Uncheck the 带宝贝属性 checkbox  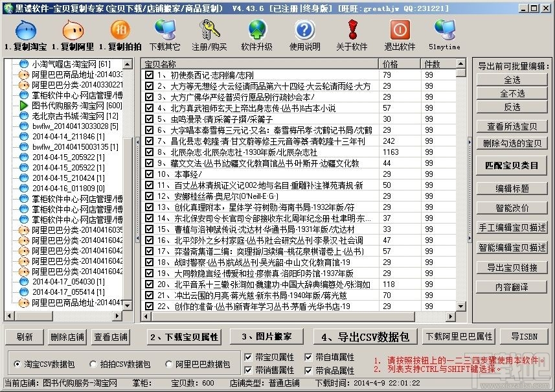coord(248,357)
